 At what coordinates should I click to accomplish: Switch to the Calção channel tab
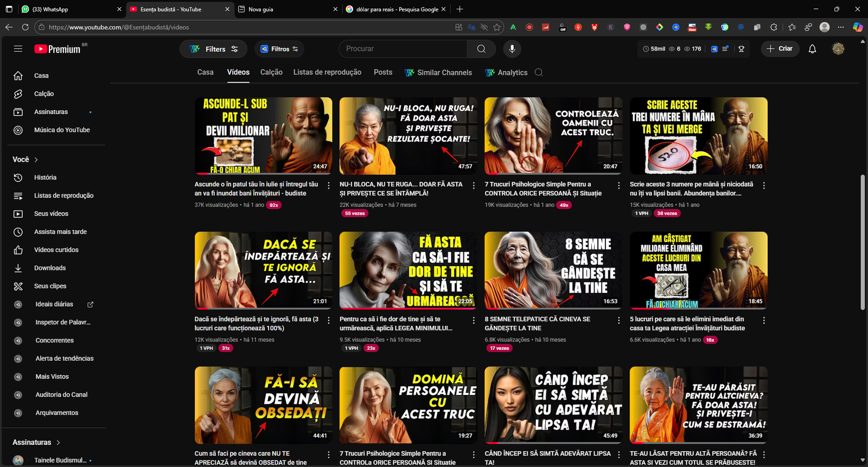(x=271, y=72)
